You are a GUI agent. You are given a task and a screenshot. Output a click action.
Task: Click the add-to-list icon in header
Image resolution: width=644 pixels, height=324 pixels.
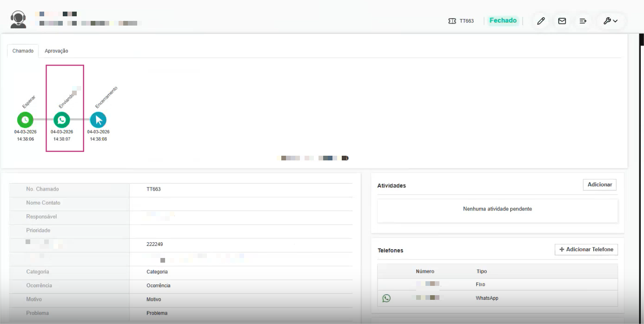[583, 21]
